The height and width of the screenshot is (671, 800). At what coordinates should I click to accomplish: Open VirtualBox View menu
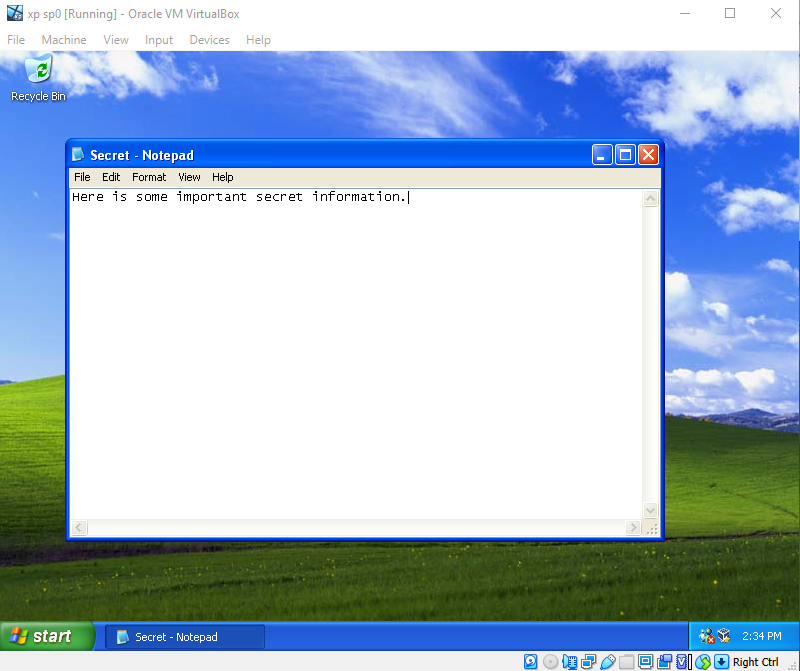116,40
